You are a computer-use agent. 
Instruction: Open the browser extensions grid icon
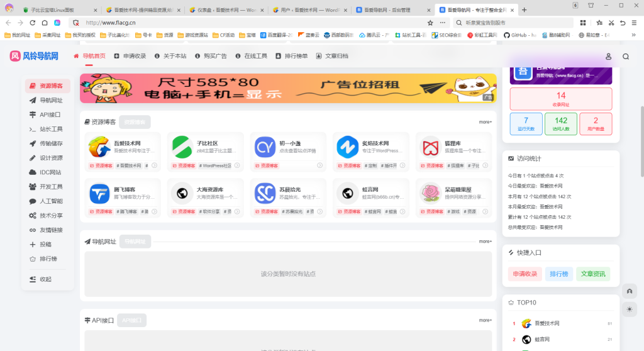click(x=583, y=23)
